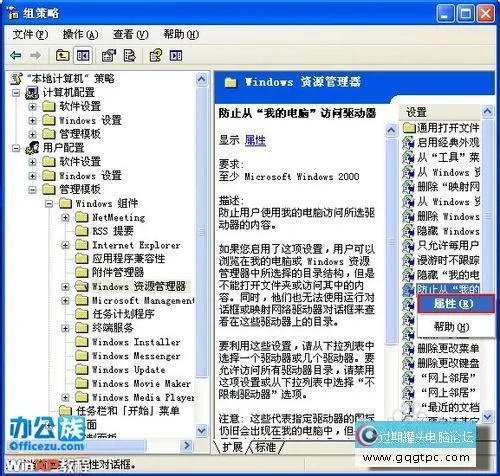Viewport: 500px width, 476px height.
Task: Click tree pane scrollbar down arrow
Action: [x=201, y=430]
